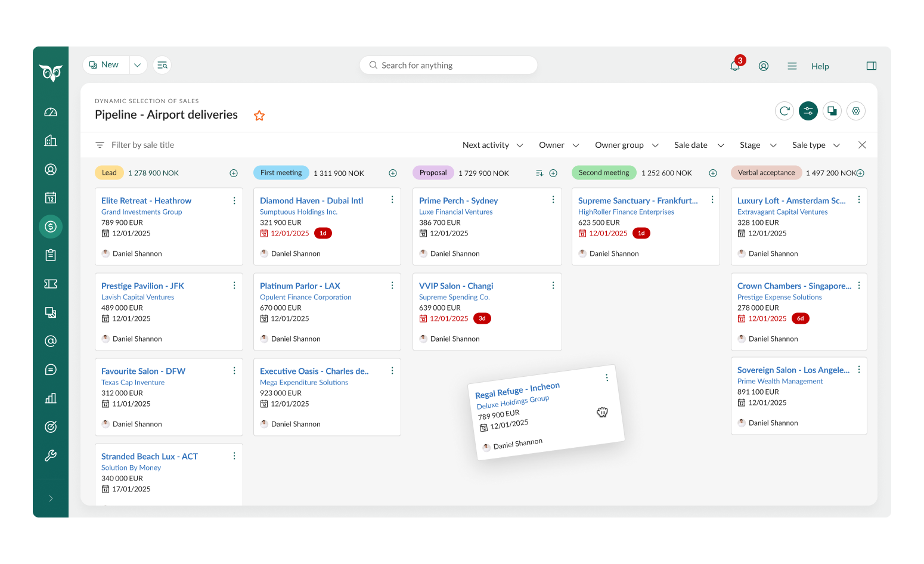The image size is (924, 564).
Task: Open the Grand Investments Group company link
Action: click(141, 212)
